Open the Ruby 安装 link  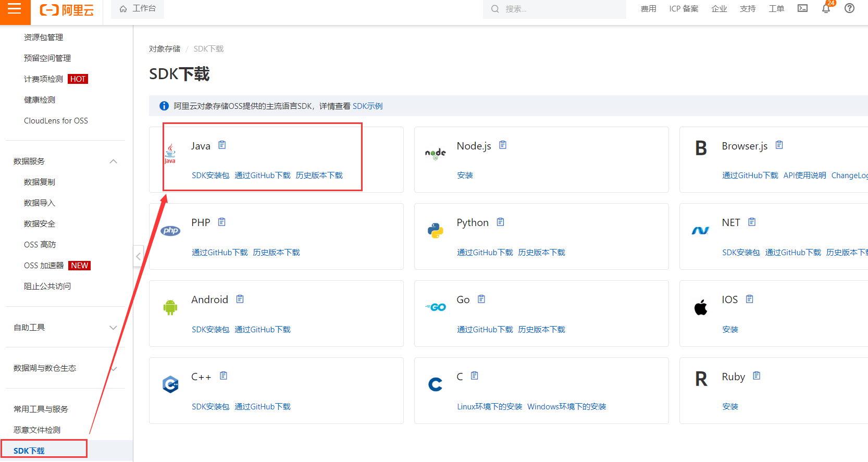click(730, 406)
